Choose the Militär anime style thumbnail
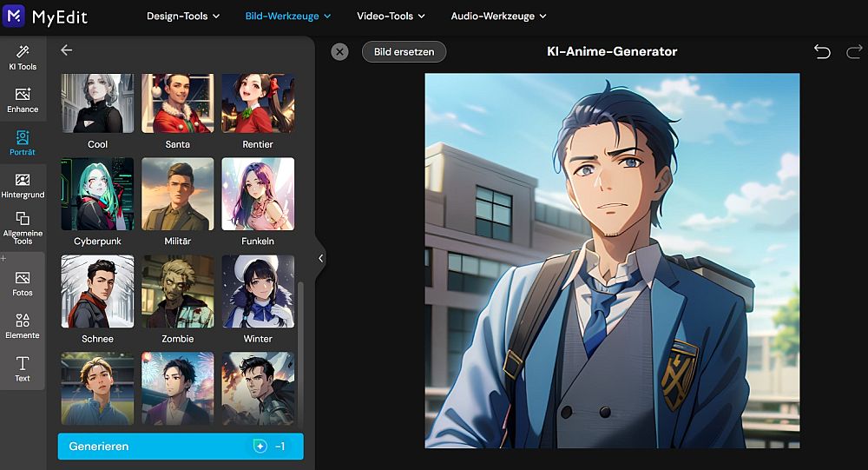Image resolution: width=868 pixels, height=470 pixels. click(x=178, y=194)
